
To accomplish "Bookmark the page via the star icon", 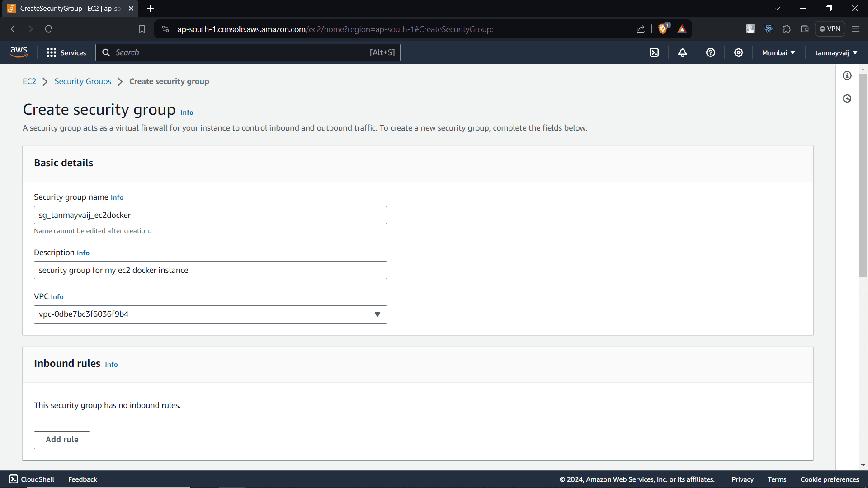I will coord(142,28).
